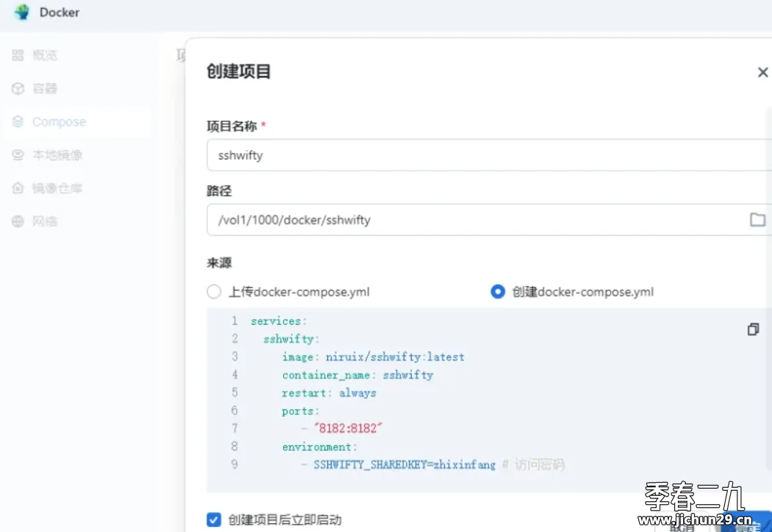
Task: Click the 'ports:' code line
Action: point(300,411)
